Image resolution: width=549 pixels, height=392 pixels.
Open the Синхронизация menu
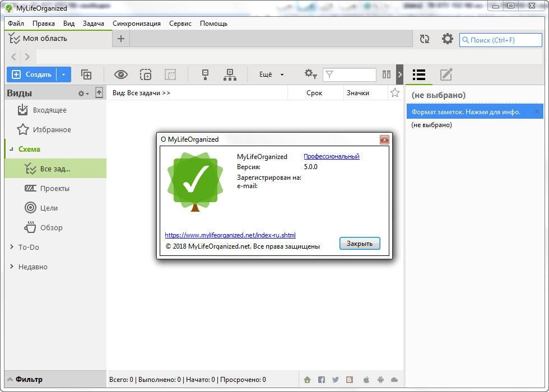click(x=137, y=24)
